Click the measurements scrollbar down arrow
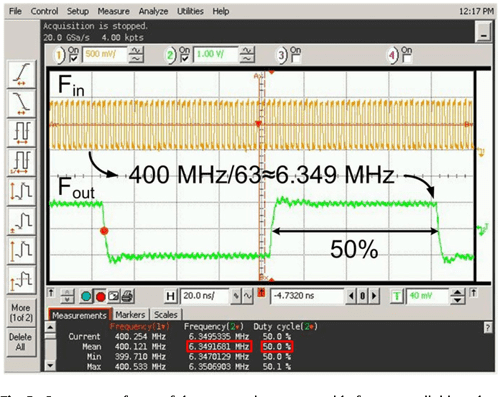The width and height of the screenshot is (500, 397). [x=50, y=366]
